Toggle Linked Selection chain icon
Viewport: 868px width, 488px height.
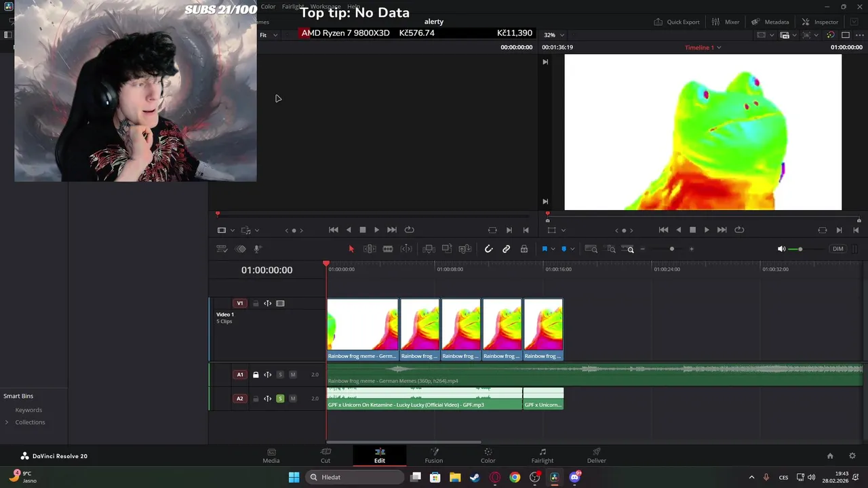(x=506, y=249)
